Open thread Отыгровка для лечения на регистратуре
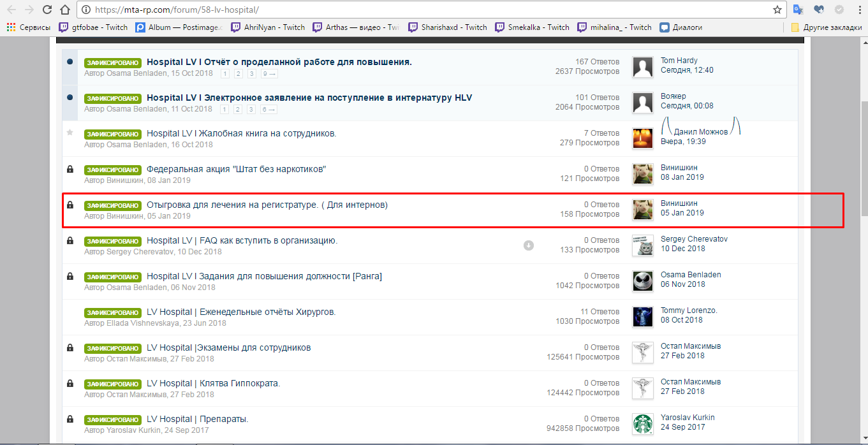This screenshot has height=445, width=868. click(267, 205)
